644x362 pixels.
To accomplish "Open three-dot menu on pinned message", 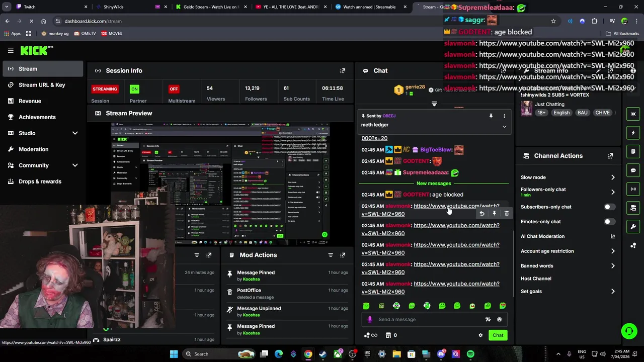I will [504, 116].
